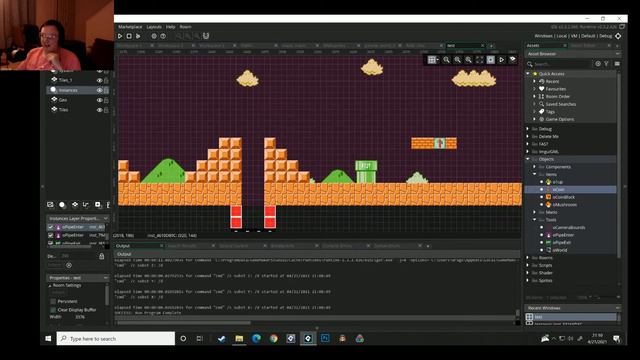Open the help question-mark toolbar icon
The image size is (640, 360).
pos(163,36)
